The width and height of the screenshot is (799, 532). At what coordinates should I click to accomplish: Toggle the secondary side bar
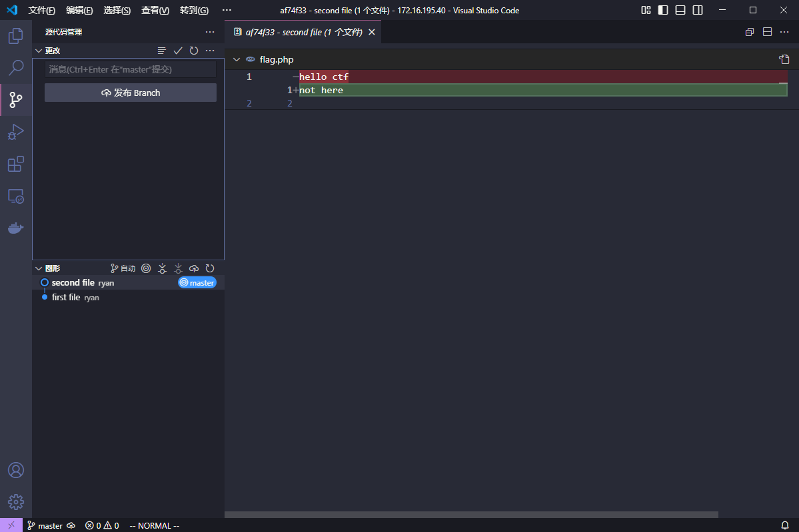(698, 10)
